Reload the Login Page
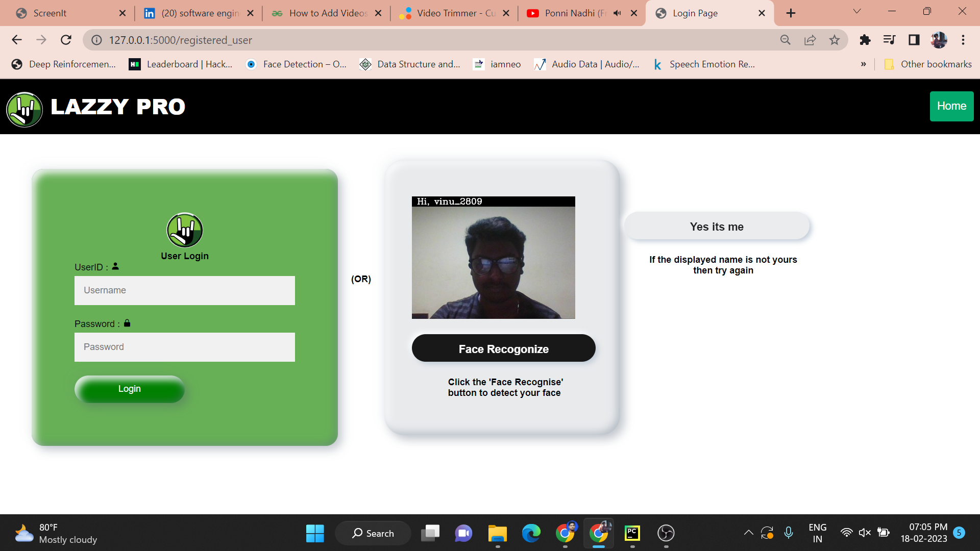Viewport: 980px width, 551px height. coord(66,40)
